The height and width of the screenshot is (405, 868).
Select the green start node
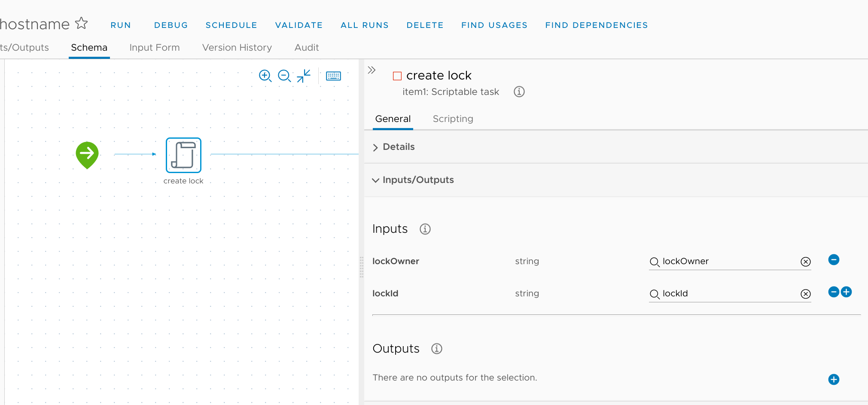pyautogui.click(x=87, y=155)
